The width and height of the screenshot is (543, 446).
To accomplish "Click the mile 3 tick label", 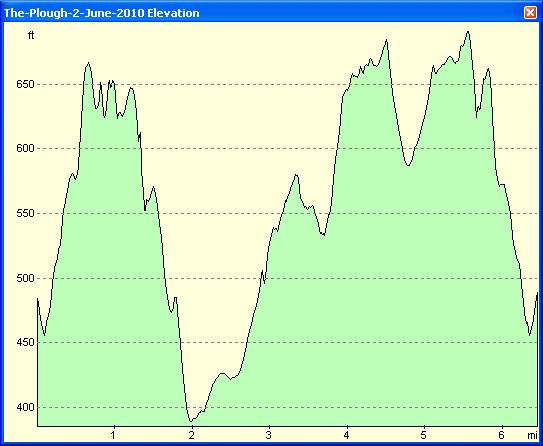I will coord(269,435).
